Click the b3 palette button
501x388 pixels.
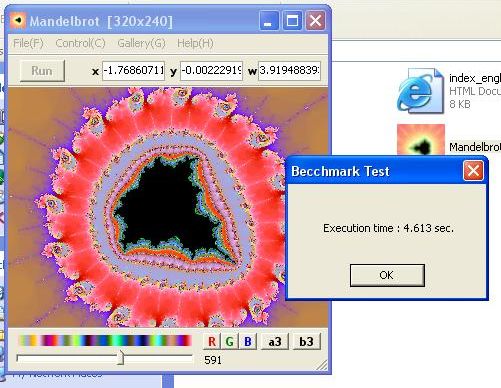pyautogui.click(x=306, y=341)
